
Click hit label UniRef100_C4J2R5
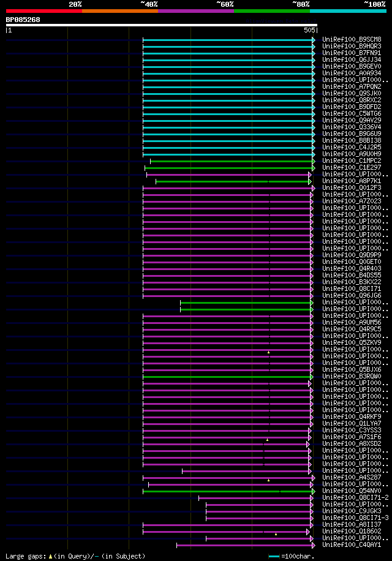[x=352, y=147]
